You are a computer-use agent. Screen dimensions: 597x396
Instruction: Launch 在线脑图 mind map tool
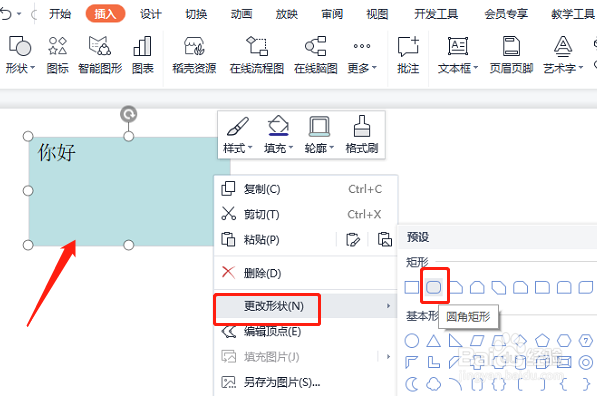click(x=316, y=55)
